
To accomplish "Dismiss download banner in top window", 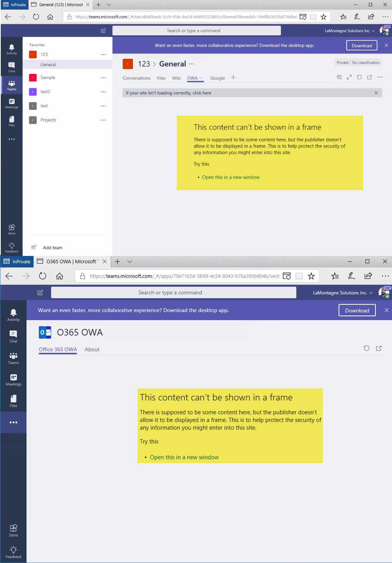I will point(386,45).
